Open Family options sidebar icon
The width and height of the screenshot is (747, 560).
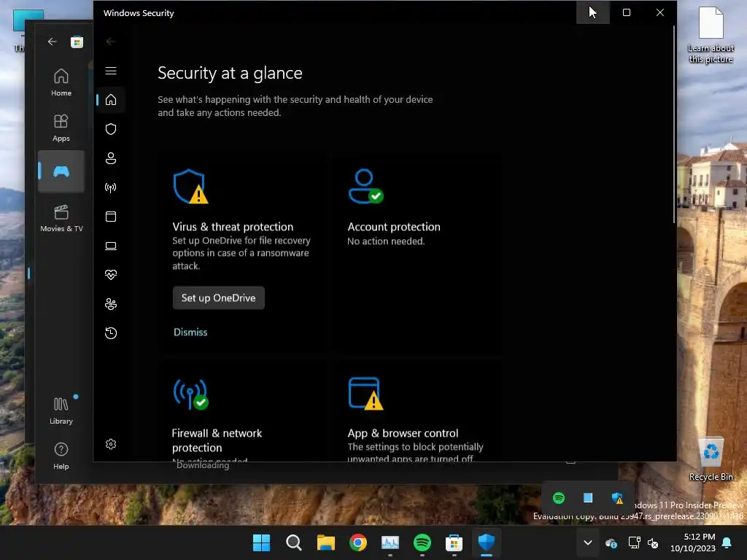[111, 304]
